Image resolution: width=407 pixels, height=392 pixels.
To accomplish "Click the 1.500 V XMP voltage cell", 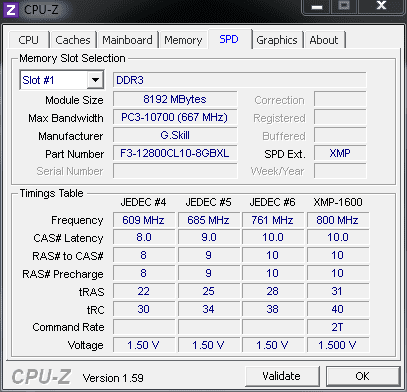I will click(338, 345).
